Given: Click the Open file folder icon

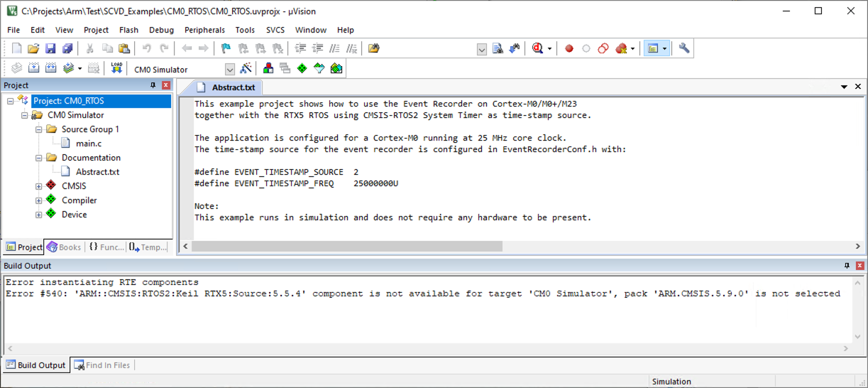Looking at the screenshot, I should point(33,48).
